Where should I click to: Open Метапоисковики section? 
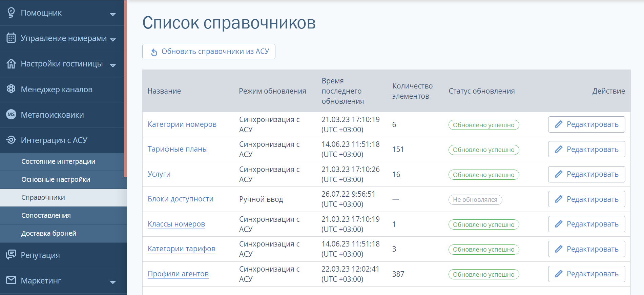coord(62,115)
